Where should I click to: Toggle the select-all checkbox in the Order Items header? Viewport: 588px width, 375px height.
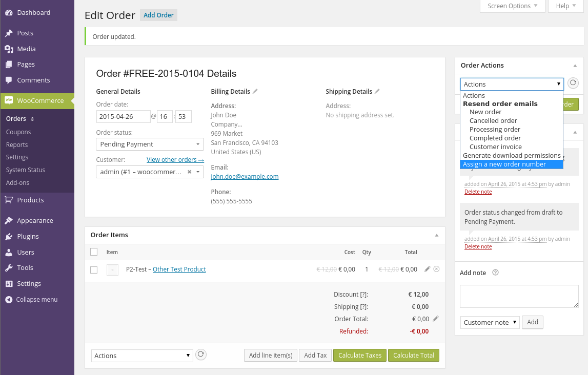pos(94,252)
